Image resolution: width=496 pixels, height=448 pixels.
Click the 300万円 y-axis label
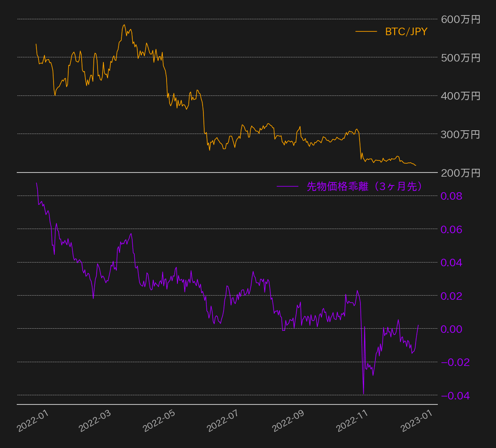pyautogui.click(x=460, y=134)
